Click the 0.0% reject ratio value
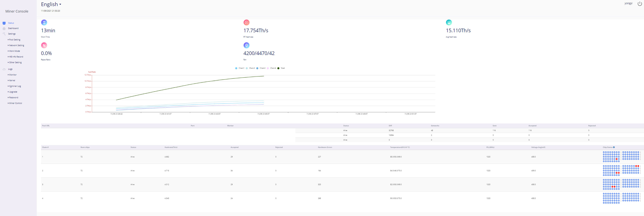 point(46,53)
